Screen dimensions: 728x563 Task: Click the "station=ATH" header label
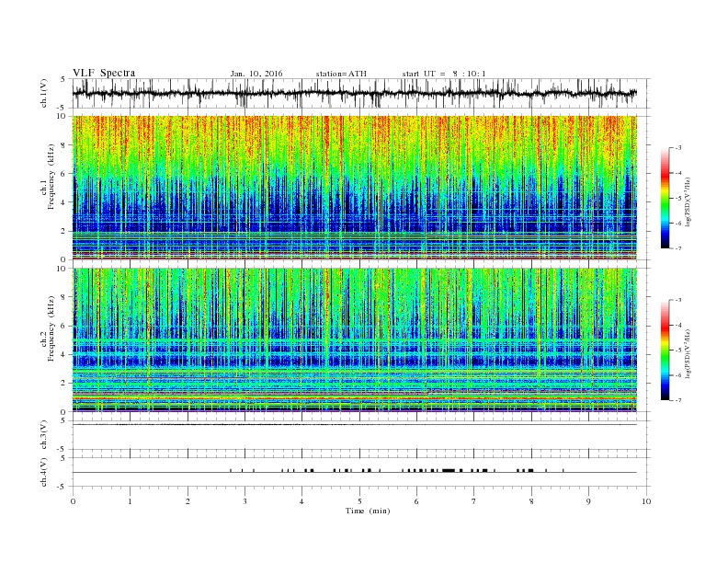pyautogui.click(x=341, y=74)
